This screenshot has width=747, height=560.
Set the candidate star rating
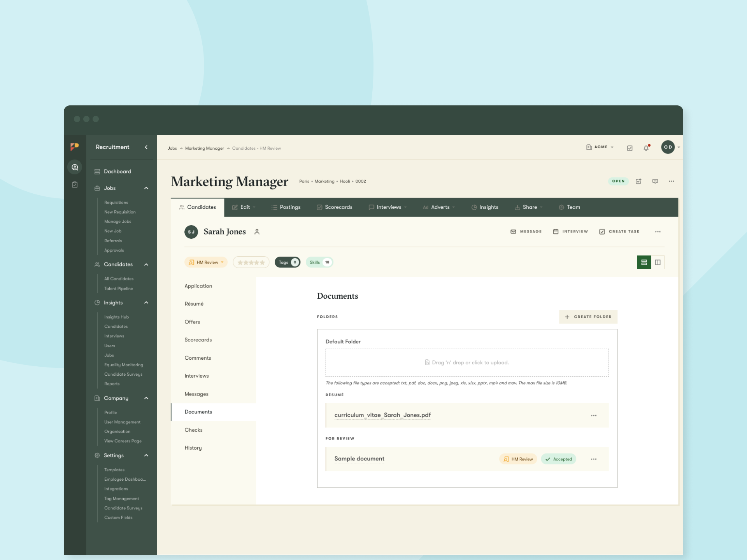pyautogui.click(x=251, y=262)
